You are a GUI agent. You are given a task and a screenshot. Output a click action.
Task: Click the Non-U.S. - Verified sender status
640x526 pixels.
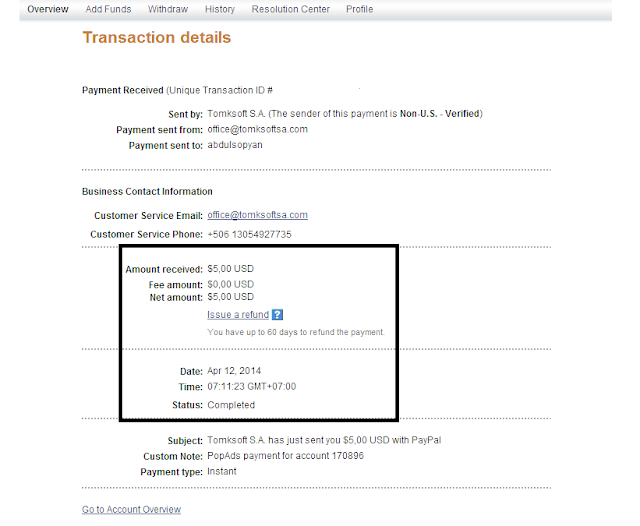439,114
